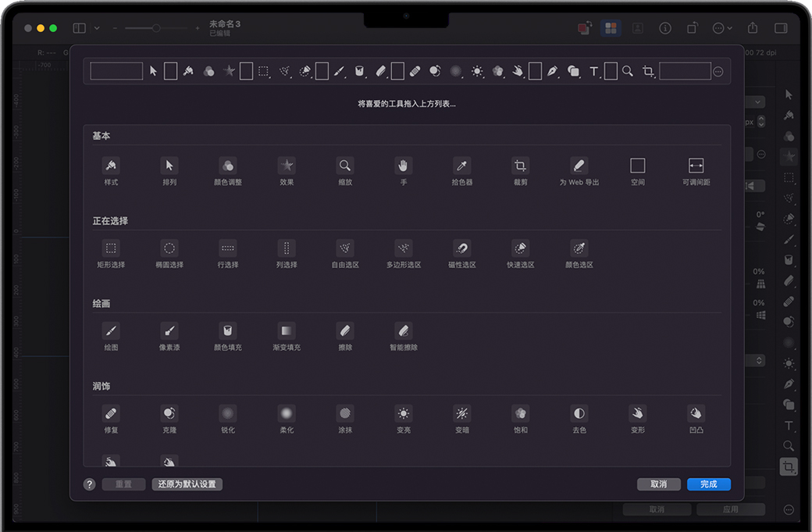The width and height of the screenshot is (812, 532).
Task: Toggle the left sidebar from the title bar
Action: coord(79,28)
